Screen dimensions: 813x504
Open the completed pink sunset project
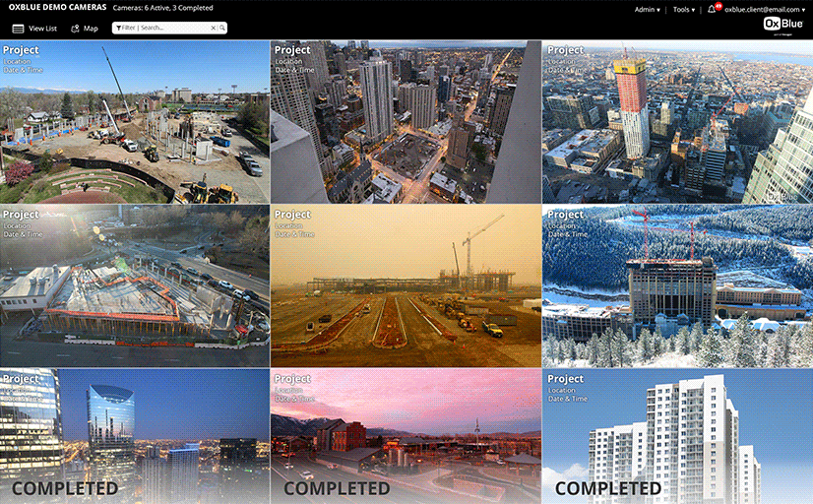point(406,436)
